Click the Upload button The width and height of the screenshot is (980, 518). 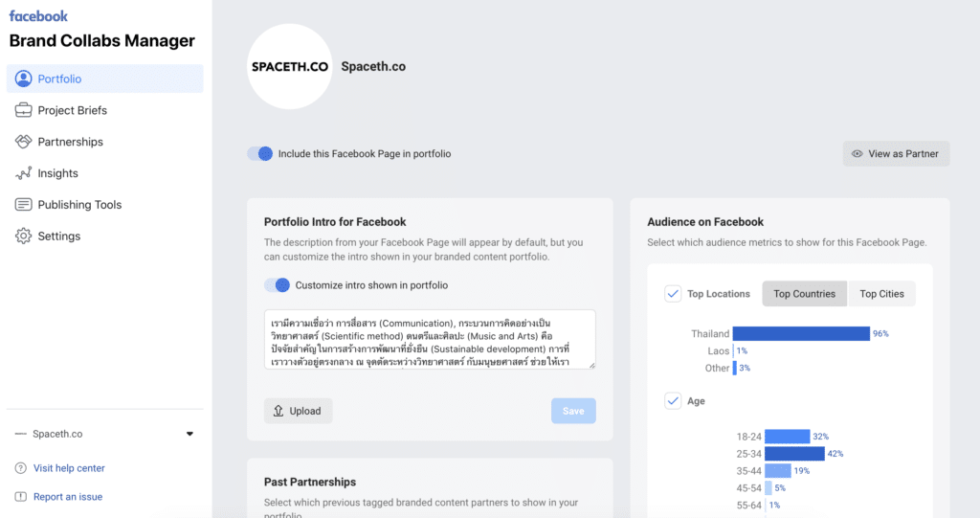click(x=299, y=411)
